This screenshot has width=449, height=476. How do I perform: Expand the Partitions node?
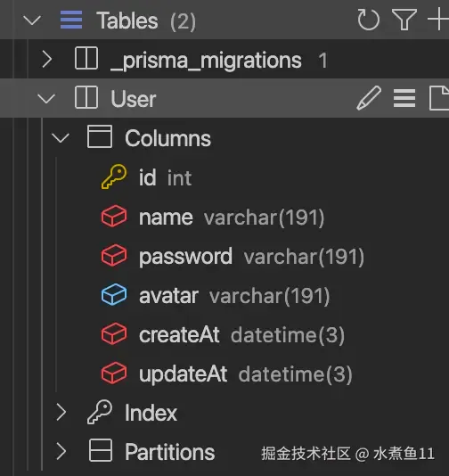(x=61, y=451)
